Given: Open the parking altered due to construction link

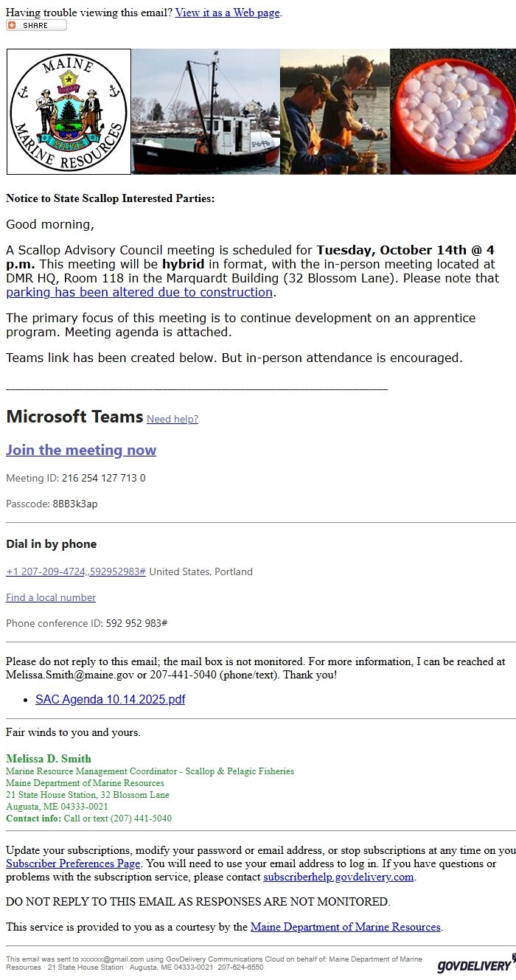Looking at the screenshot, I should point(139,292).
